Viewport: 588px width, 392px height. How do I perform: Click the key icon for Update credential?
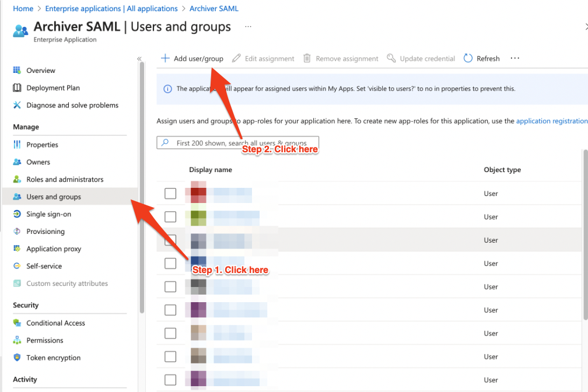pyautogui.click(x=391, y=58)
